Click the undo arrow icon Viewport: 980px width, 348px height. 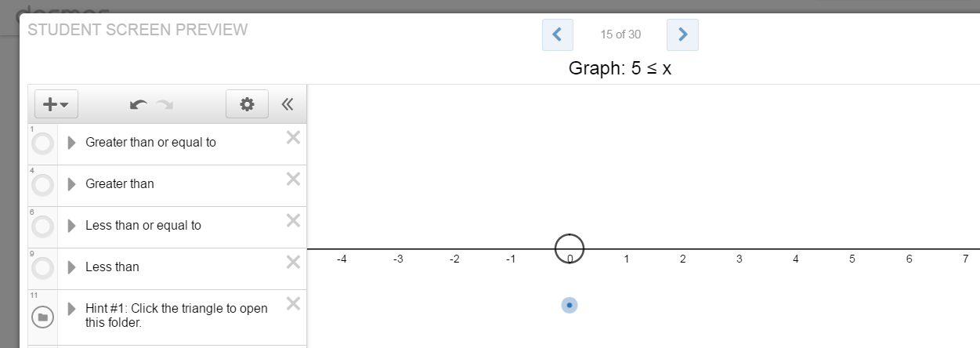coord(139,104)
